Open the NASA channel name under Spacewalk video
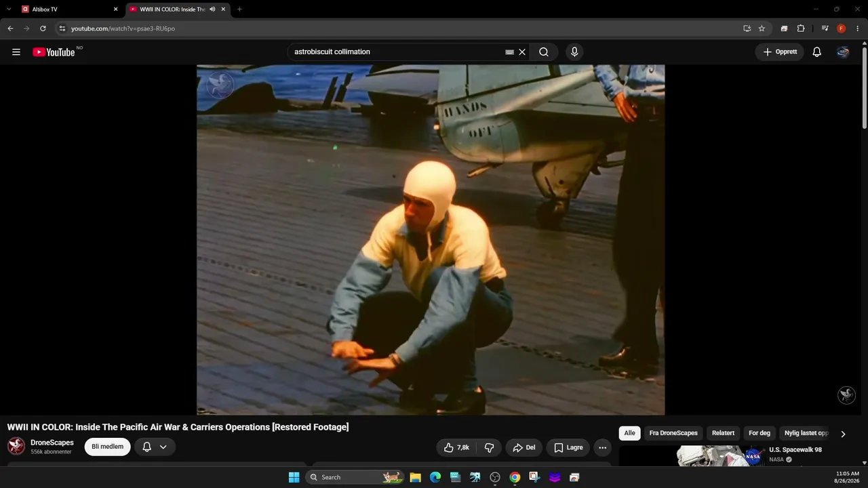The image size is (868, 488). pyautogui.click(x=776, y=460)
